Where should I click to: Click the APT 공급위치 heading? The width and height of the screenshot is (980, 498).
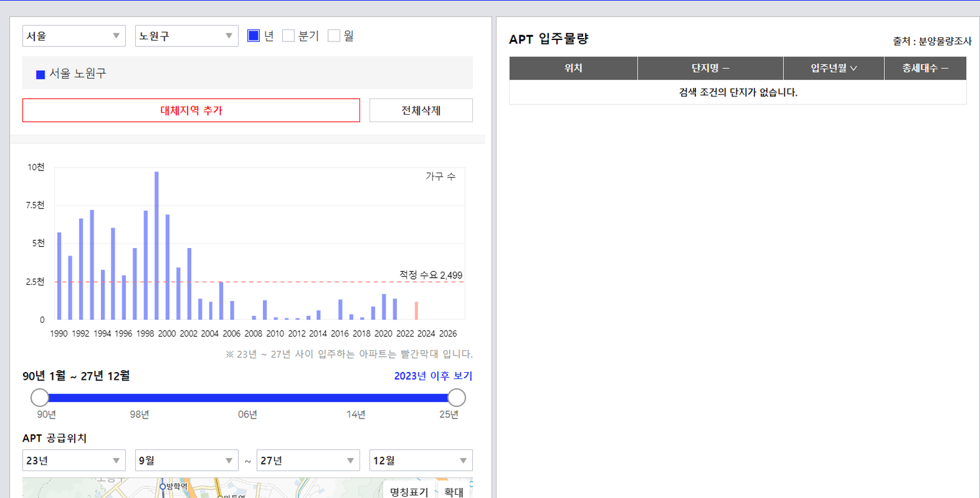(x=54, y=438)
